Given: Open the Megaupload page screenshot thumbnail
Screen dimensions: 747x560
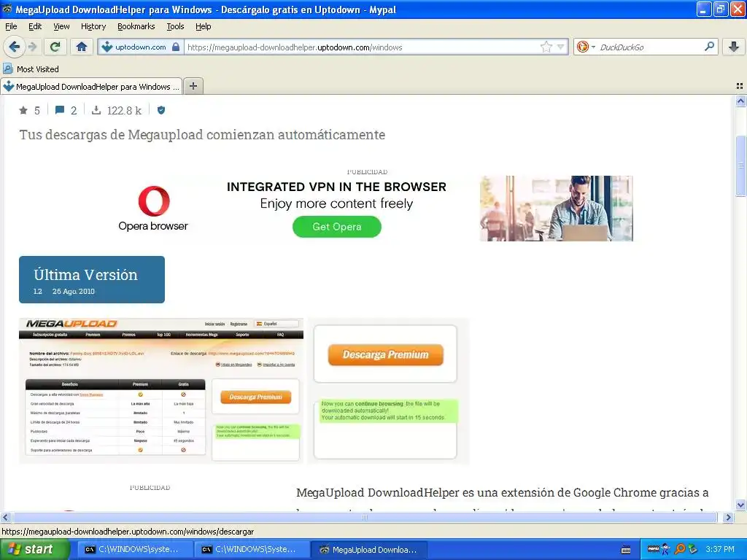Looking at the screenshot, I should 161,391.
